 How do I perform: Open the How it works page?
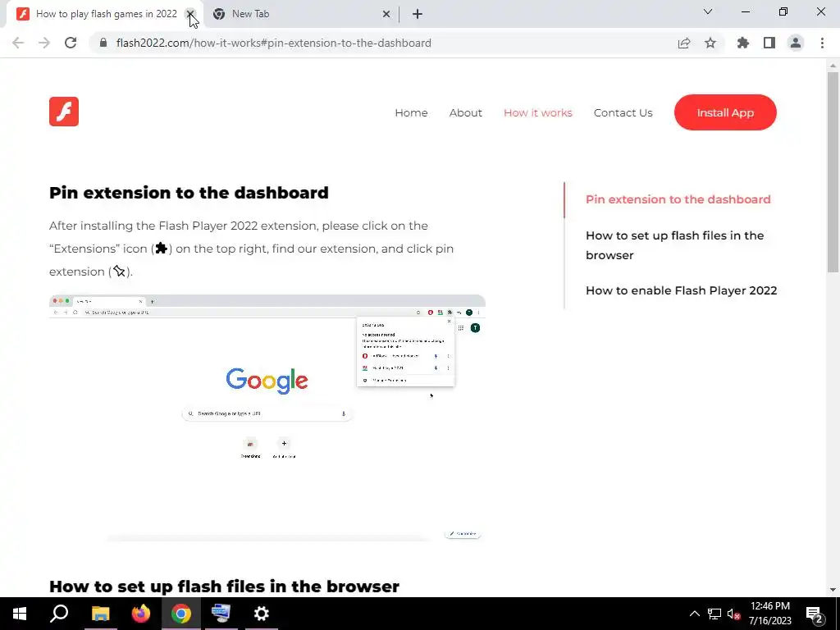pyautogui.click(x=538, y=112)
